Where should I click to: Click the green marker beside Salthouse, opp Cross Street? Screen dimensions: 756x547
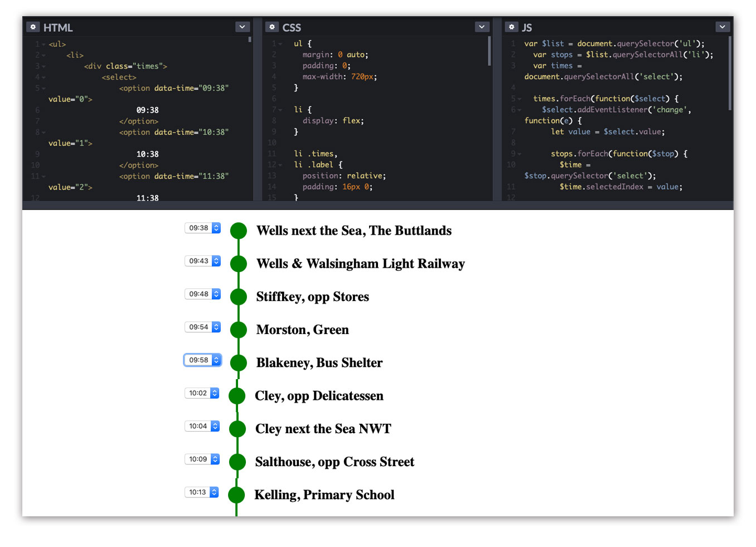tap(237, 462)
